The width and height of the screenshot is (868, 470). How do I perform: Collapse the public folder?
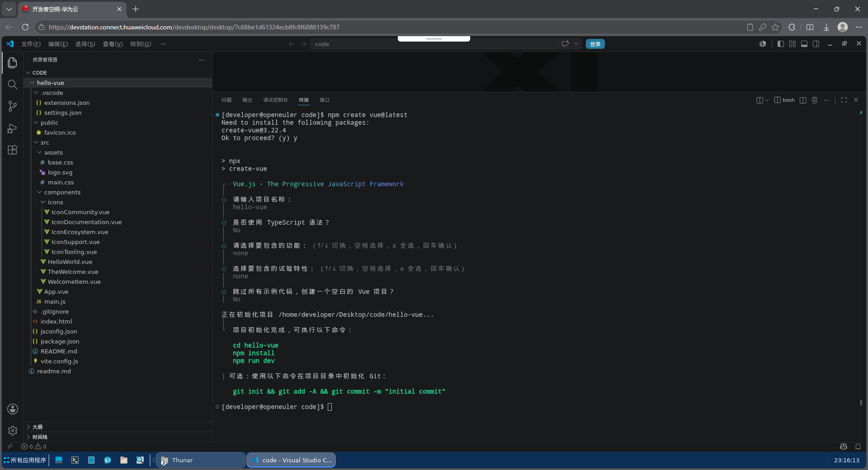coord(118,122)
